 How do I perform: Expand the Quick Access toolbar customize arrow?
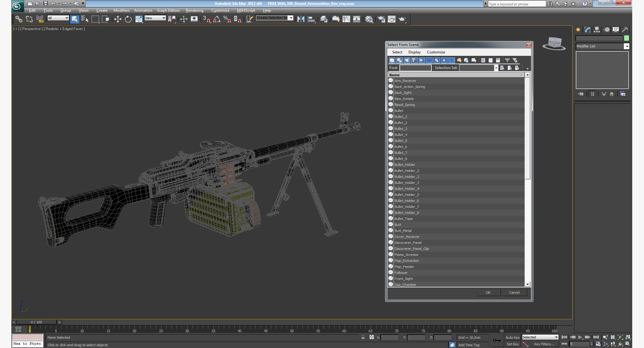point(83,3)
